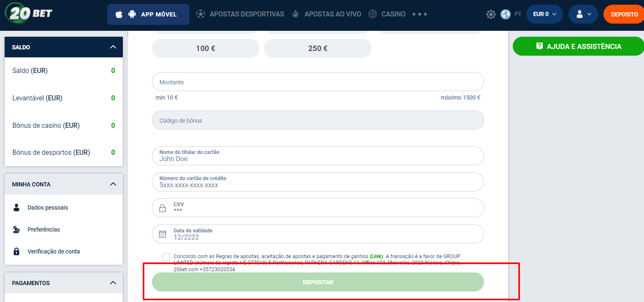
Task: Click Ajuda e Assistência button
Action: tap(578, 46)
